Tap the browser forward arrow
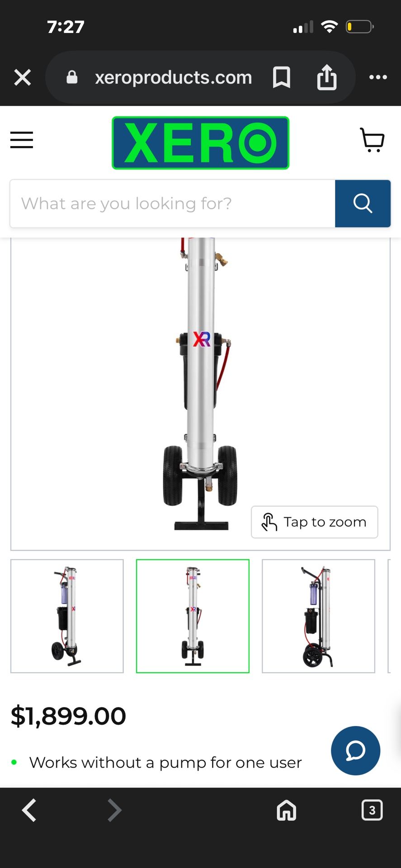Viewport: 401px width, 868px height. point(114,810)
